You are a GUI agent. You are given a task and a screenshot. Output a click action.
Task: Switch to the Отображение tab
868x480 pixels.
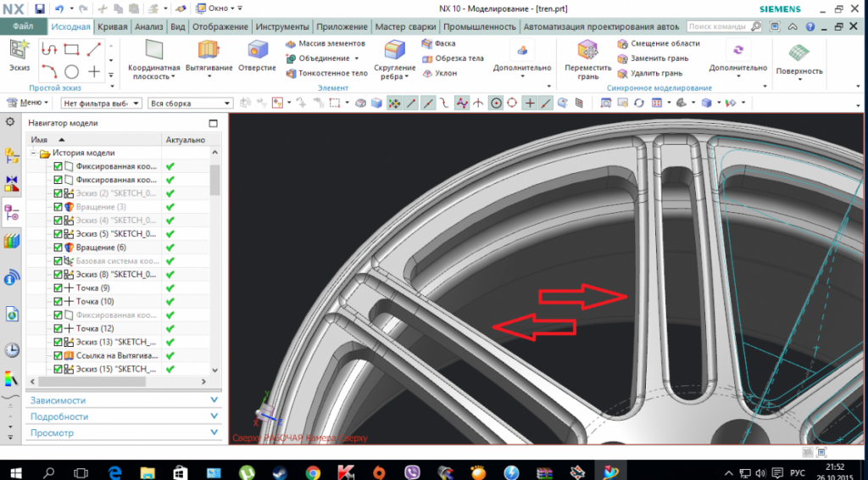tap(220, 26)
